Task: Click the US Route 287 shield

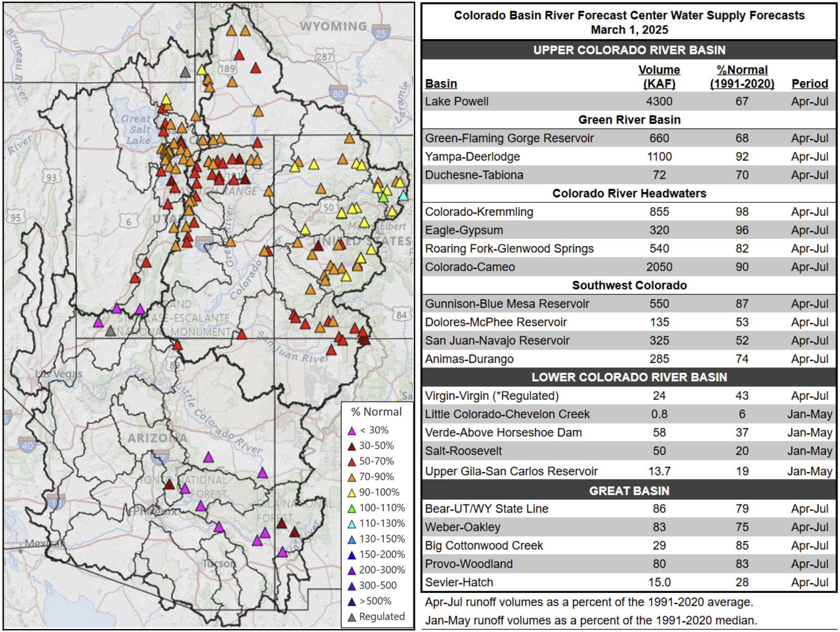Action: click(x=325, y=57)
